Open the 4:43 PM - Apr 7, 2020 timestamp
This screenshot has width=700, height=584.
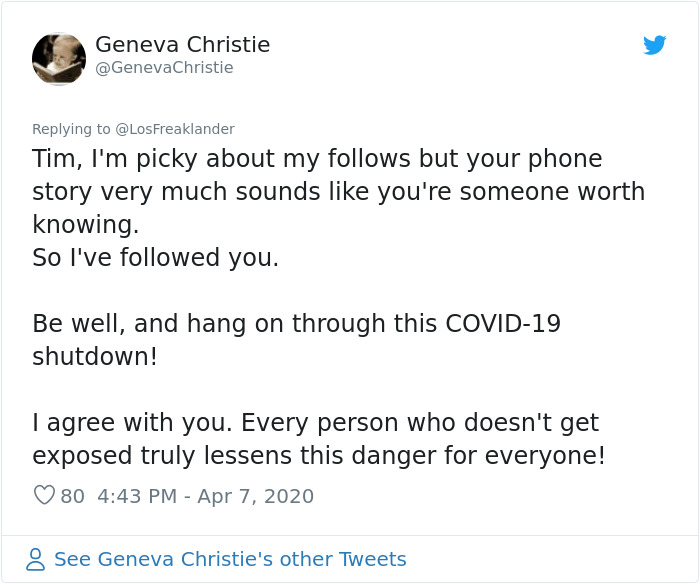206,496
